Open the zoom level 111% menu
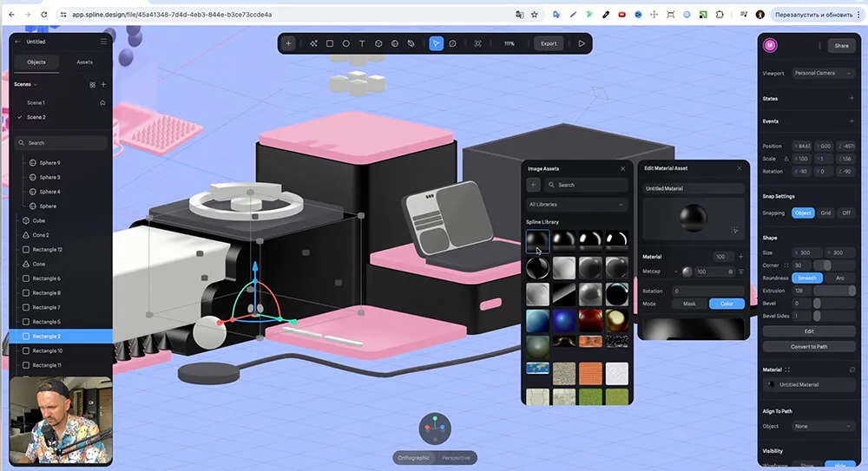Image resolution: width=868 pixels, height=471 pixels. coord(510,43)
